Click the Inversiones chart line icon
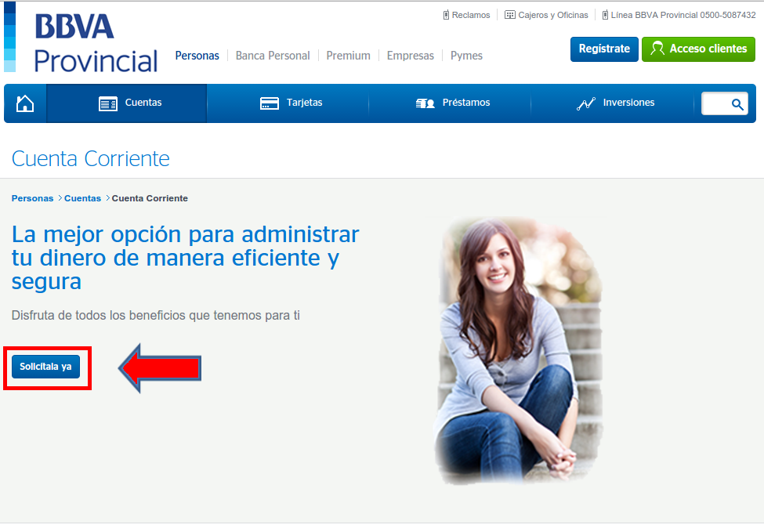 pos(586,103)
